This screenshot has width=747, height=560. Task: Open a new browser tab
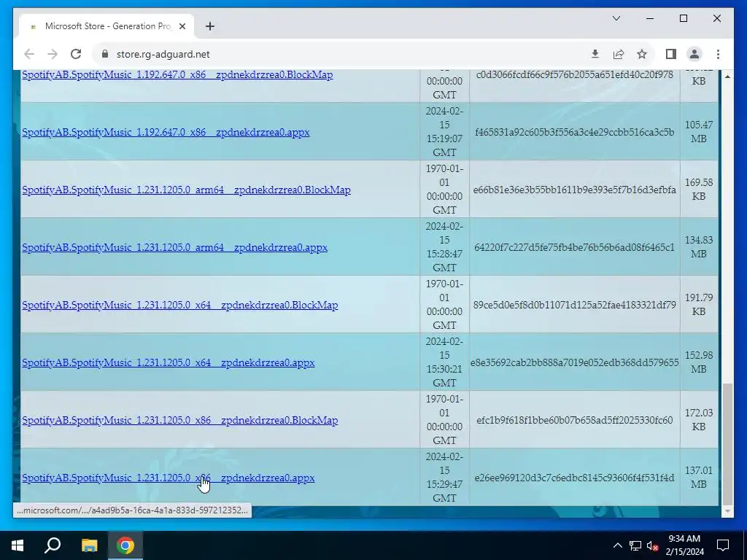210,26
